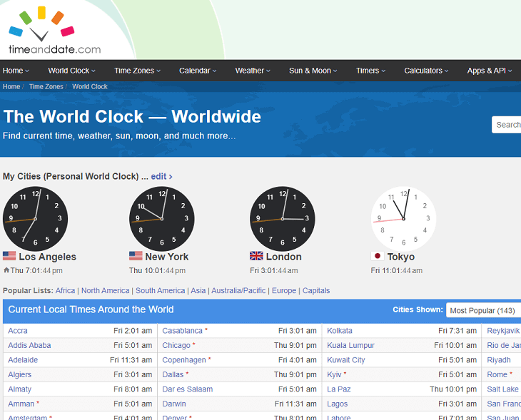Image resolution: width=521 pixels, height=420 pixels.
Task: Click the Los Angeles analog clock
Action: click(x=35, y=218)
